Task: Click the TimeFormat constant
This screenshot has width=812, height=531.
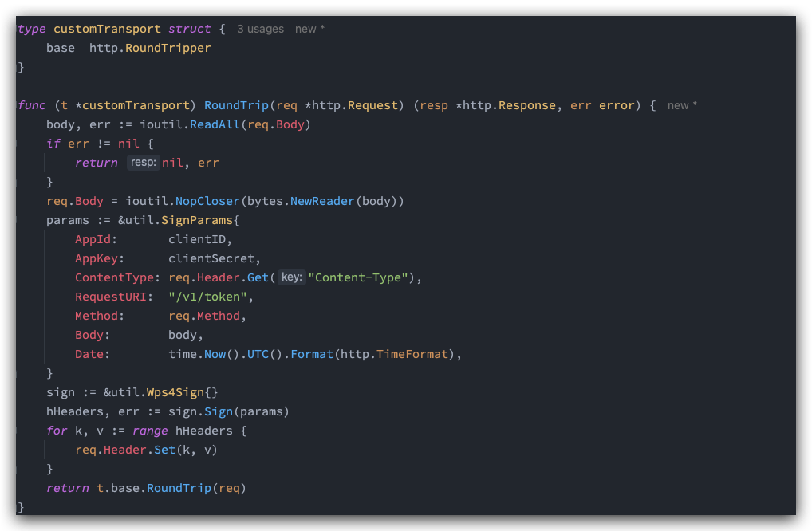Action: tap(412, 354)
